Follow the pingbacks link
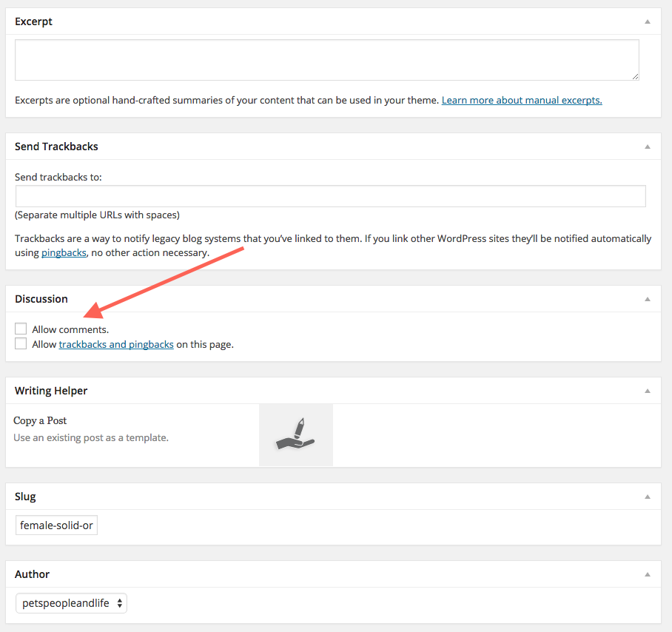Screen dimensions: 672x632 [64, 253]
